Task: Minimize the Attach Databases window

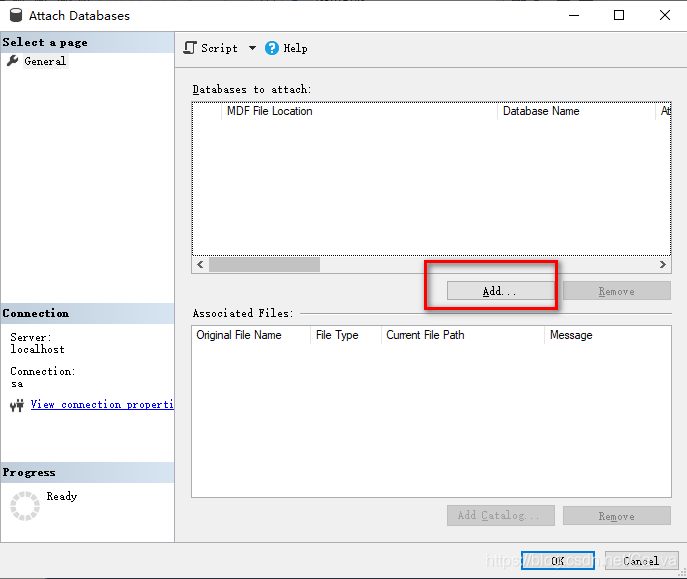Action: [x=574, y=15]
